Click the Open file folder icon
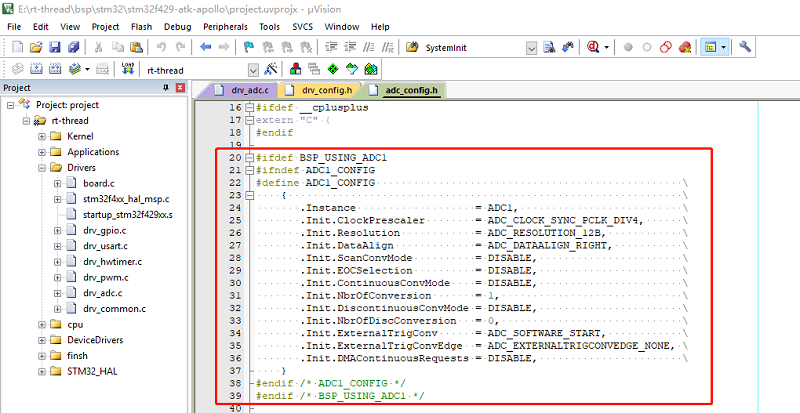 [x=36, y=47]
